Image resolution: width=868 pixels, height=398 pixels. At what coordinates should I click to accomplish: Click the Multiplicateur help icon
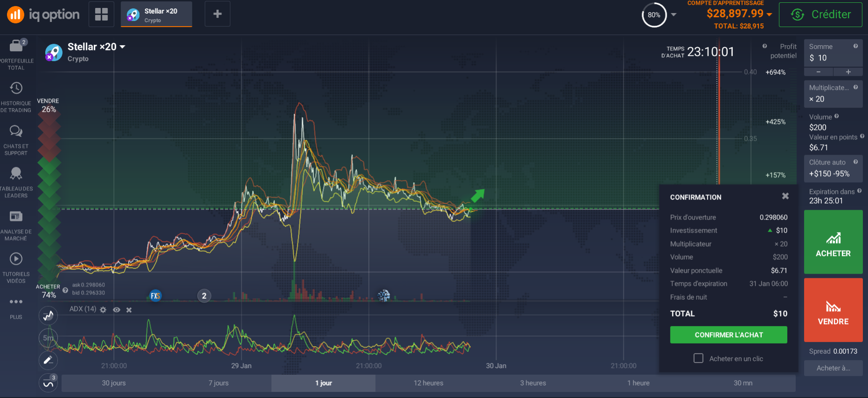click(856, 87)
